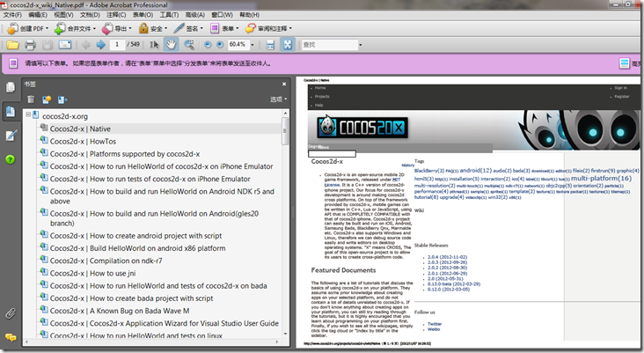The height and width of the screenshot is (353, 644).
Task: Open the Signatures panel icon in sidebar
Action: pos(11,136)
